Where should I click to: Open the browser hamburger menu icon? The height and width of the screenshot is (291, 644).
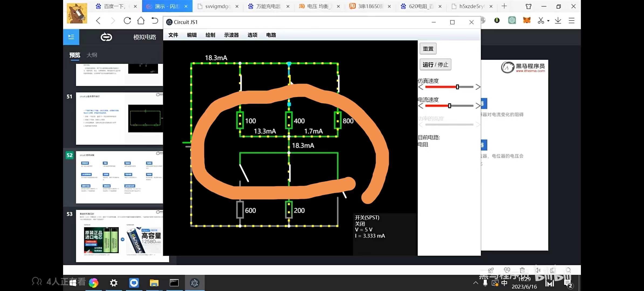[x=571, y=21]
